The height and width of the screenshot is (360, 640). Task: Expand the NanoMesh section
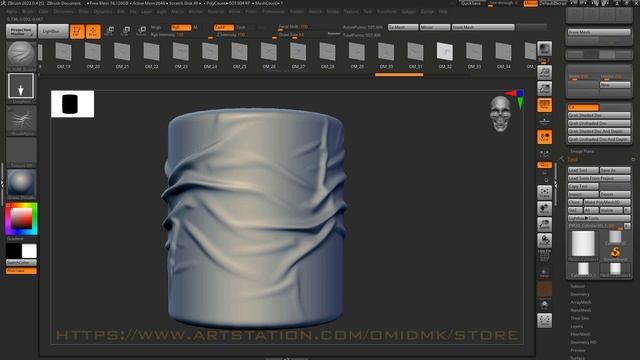tap(581, 310)
